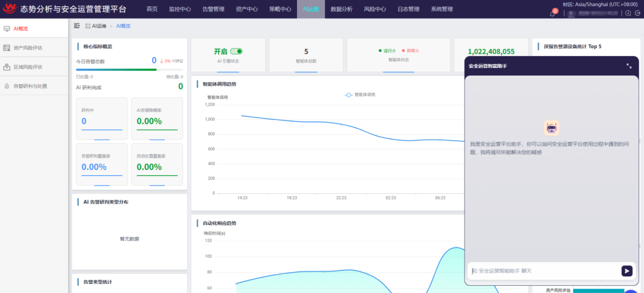Toggle the AI 引擎状态 switch off
Image resolution: width=644 pixels, height=293 pixels.
(x=236, y=51)
